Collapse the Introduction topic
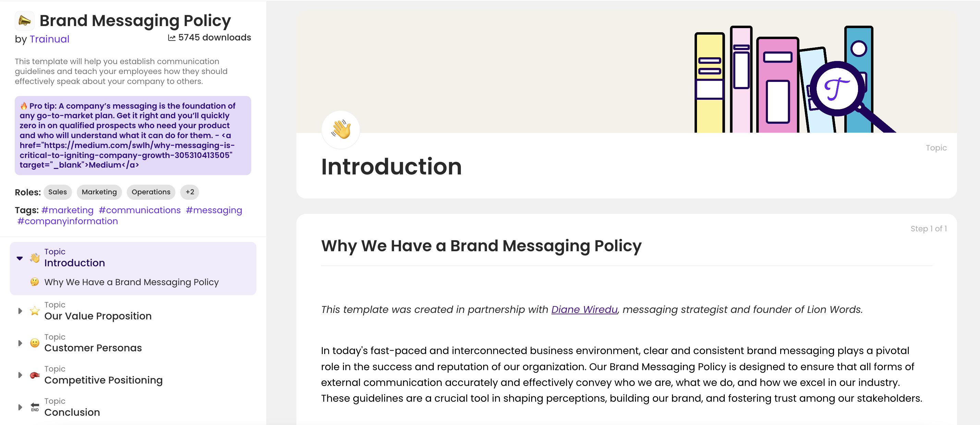Screen dimensions: 980x425 (19, 258)
